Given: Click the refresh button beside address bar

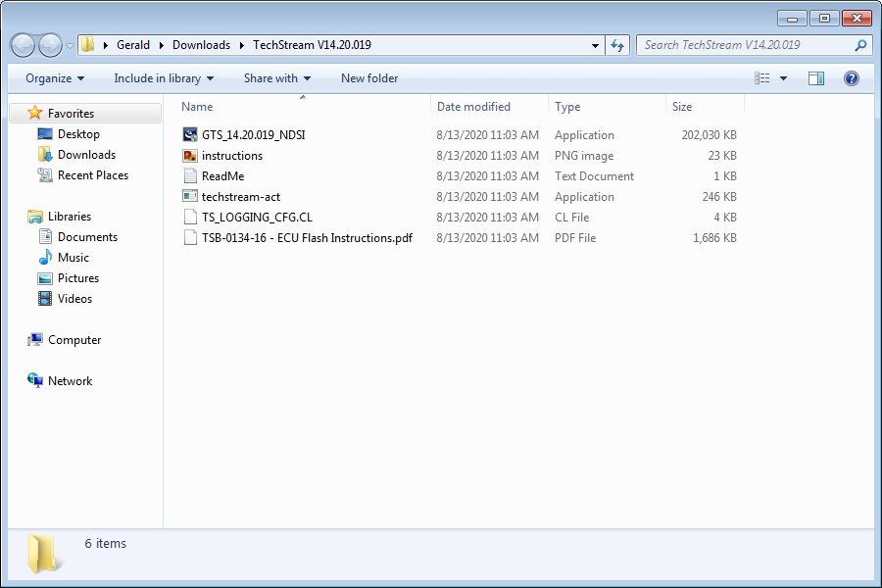Looking at the screenshot, I should click(x=617, y=45).
